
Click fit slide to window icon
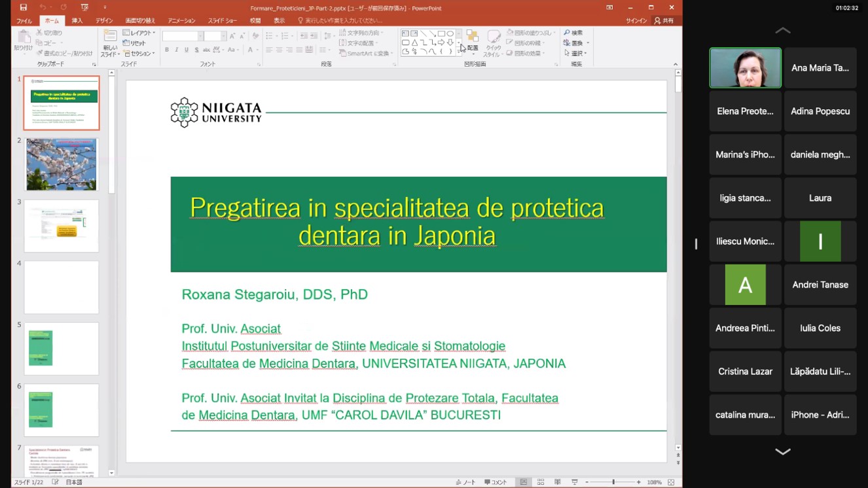click(672, 482)
